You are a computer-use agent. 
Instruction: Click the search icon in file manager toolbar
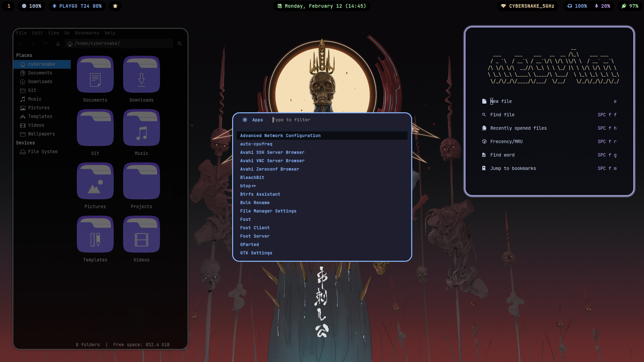[x=180, y=44]
